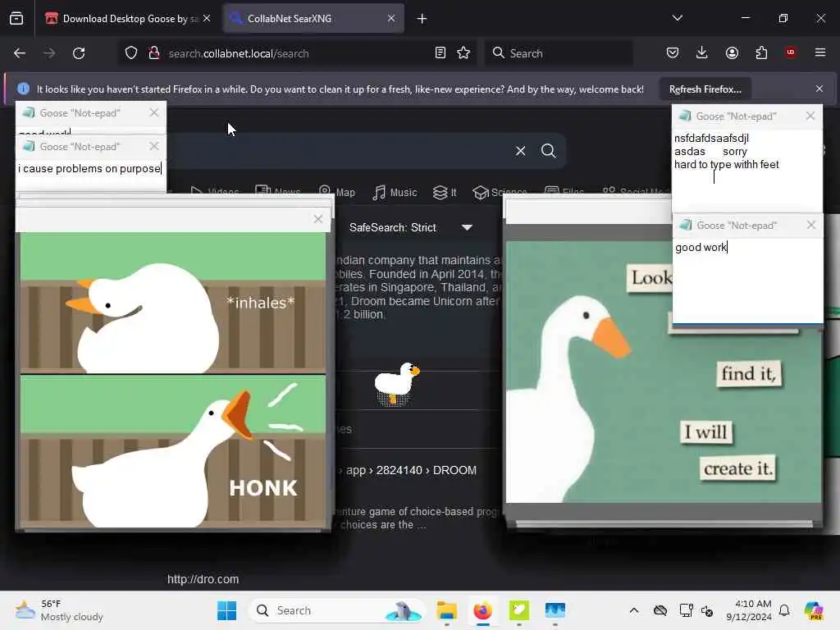
Task: Click the site security padlock icon
Action: click(x=153, y=53)
